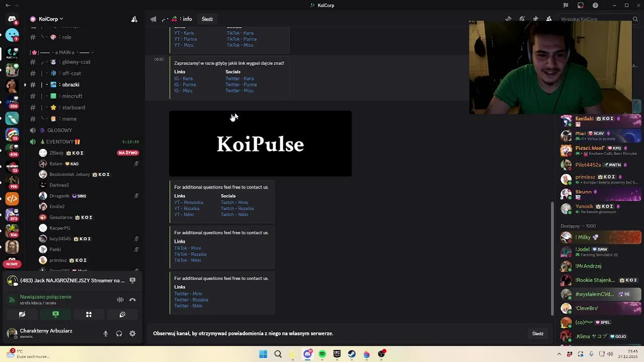Open ZBiedy voice user with NA ŻYWO badge
The image size is (644, 362).
(x=89, y=153)
